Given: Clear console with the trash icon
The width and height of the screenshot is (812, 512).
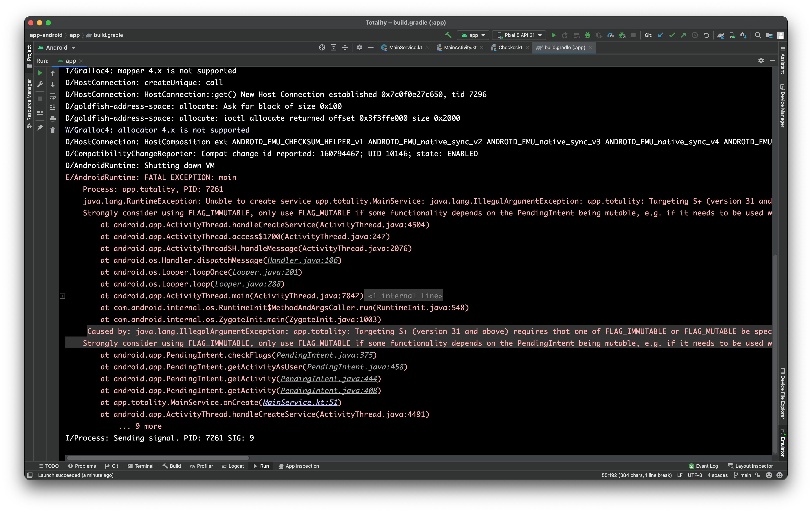Looking at the screenshot, I should [x=53, y=130].
